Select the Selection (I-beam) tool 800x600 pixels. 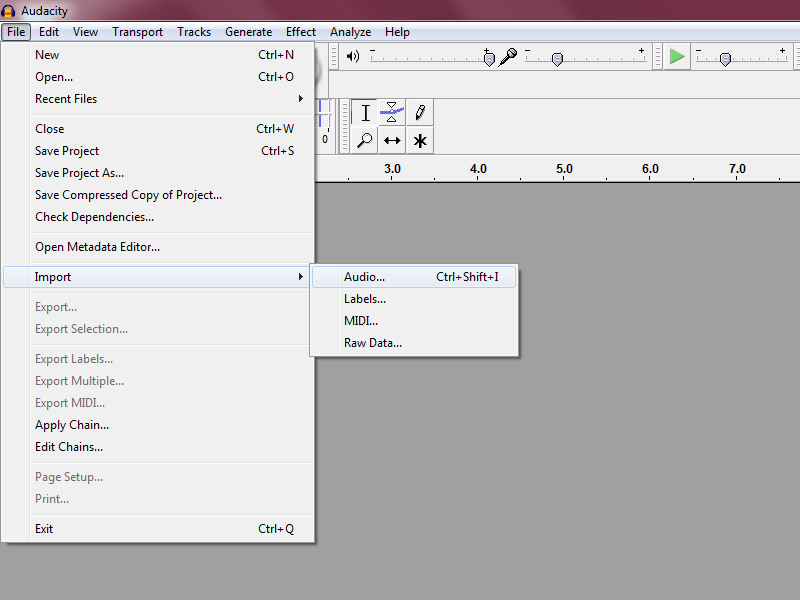365,113
